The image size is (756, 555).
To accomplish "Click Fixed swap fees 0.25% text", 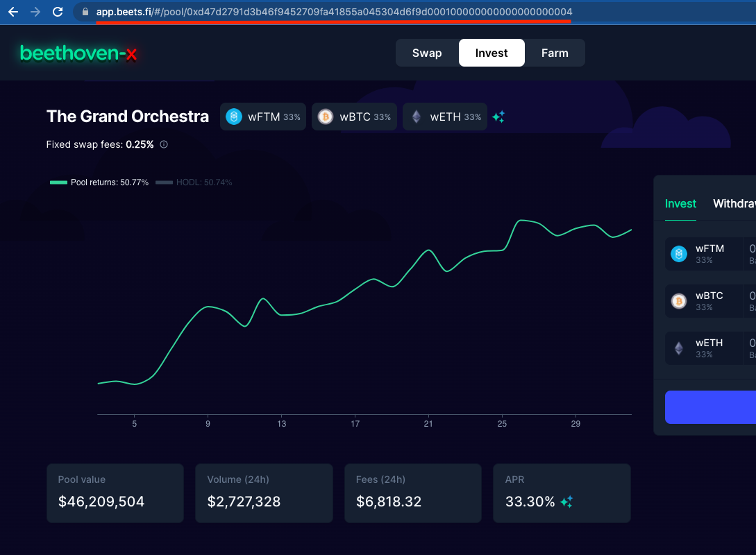I will [x=100, y=144].
